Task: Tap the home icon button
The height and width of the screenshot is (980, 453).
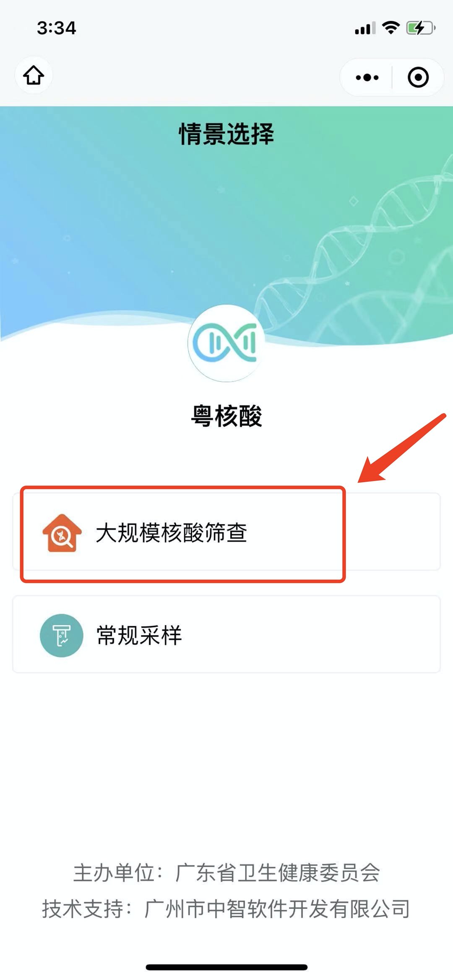Action: pos(34,76)
